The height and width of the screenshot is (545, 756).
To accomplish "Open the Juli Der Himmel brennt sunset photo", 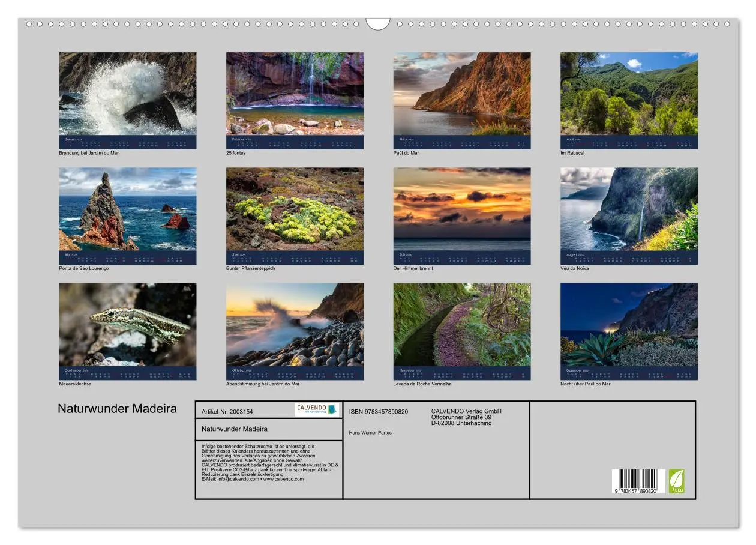I will pos(461,210).
